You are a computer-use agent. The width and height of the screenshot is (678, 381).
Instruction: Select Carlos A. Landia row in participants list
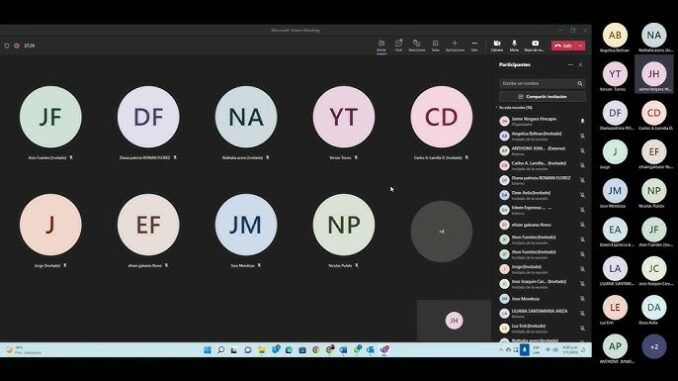tap(542, 165)
